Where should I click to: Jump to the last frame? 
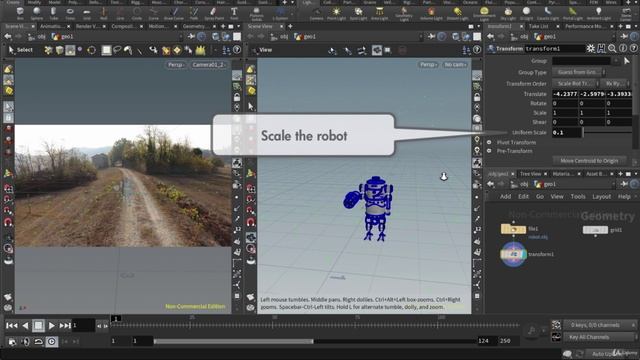[65, 325]
